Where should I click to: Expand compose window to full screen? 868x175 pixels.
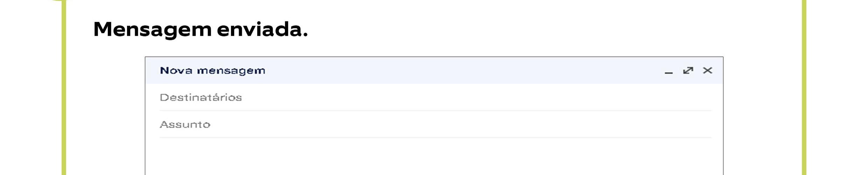coord(688,71)
